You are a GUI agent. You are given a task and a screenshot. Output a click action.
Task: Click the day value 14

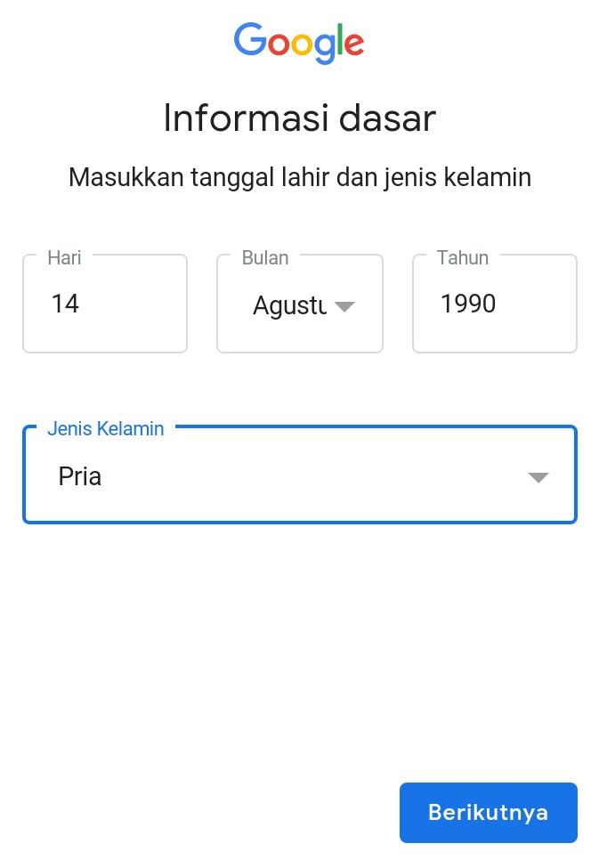[65, 304]
